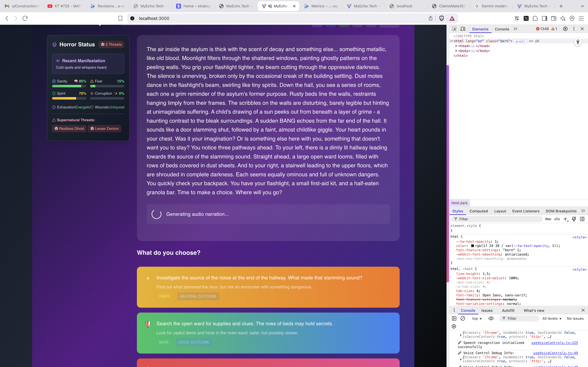Screen dimensions: 588x367
Task: Open console live expression eye icon
Action: [x=491, y=319]
